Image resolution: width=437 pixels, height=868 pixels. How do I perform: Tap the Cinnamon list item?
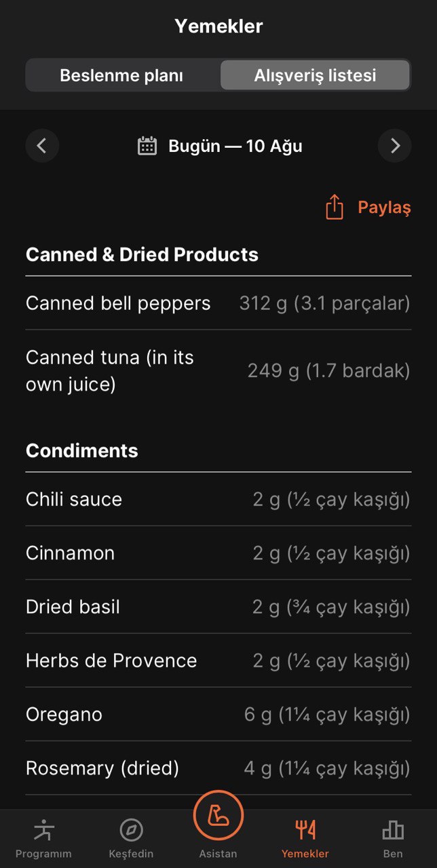(x=218, y=553)
